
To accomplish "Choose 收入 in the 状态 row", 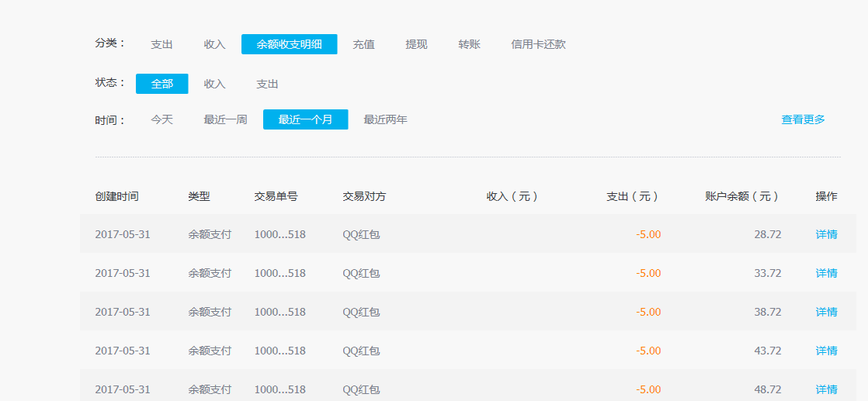I will point(215,84).
